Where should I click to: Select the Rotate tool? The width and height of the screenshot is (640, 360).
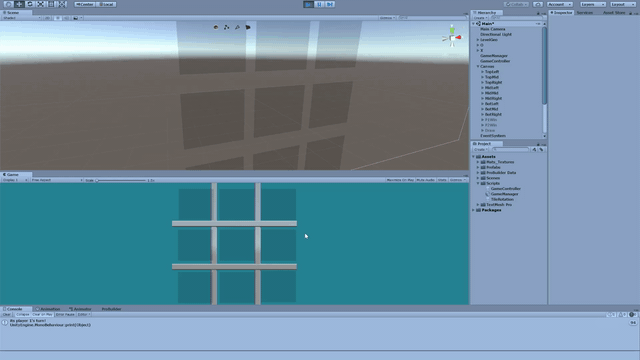tap(29, 4)
